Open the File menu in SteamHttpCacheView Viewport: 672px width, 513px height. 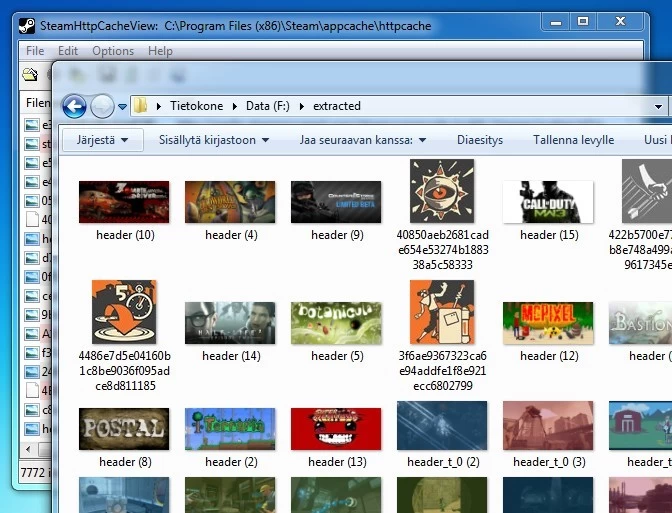coord(35,51)
